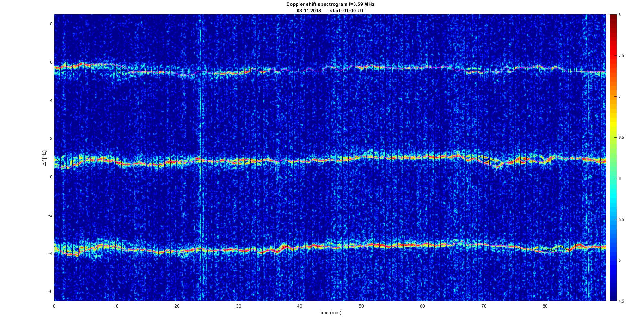Click the colorbar tick label '6.5'
The height and width of the screenshot is (323, 644).
(x=621, y=138)
